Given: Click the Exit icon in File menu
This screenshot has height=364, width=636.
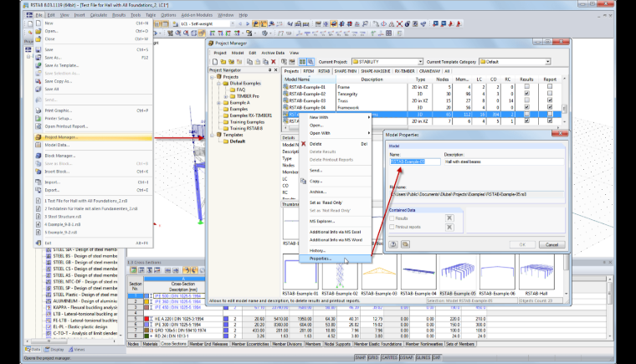Looking at the screenshot, I should [38, 243].
